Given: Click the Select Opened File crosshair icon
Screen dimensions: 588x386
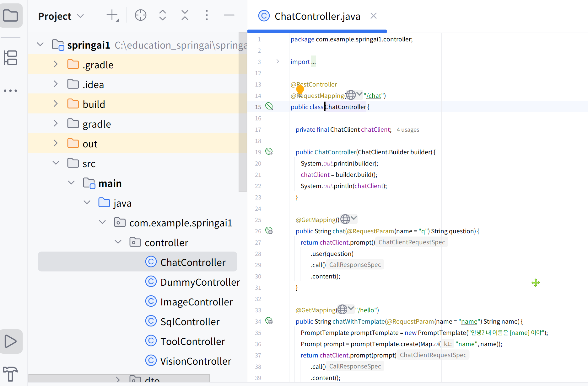Looking at the screenshot, I should pos(140,15).
